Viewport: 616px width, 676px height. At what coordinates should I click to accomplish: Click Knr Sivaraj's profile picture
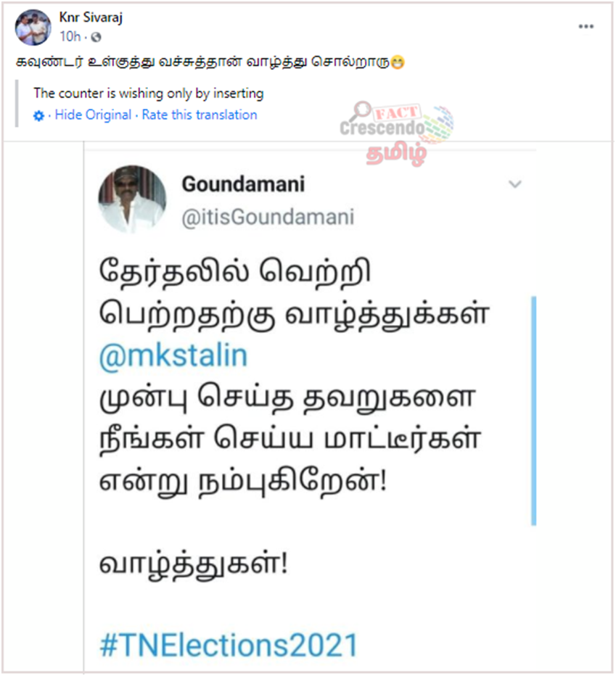click(x=33, y=27)
